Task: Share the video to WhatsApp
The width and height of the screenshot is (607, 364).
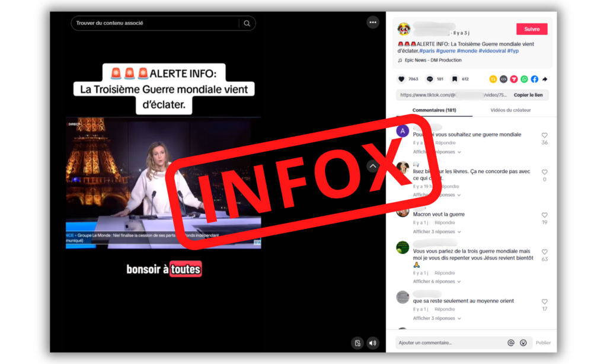Action: tap(524, 79)
